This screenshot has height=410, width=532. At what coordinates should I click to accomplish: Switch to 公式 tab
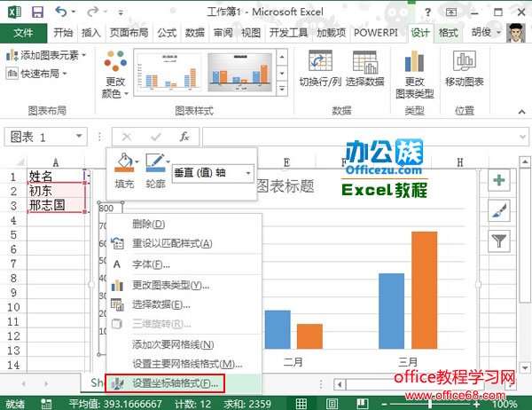pyautogui.click(x=167, y=33)
